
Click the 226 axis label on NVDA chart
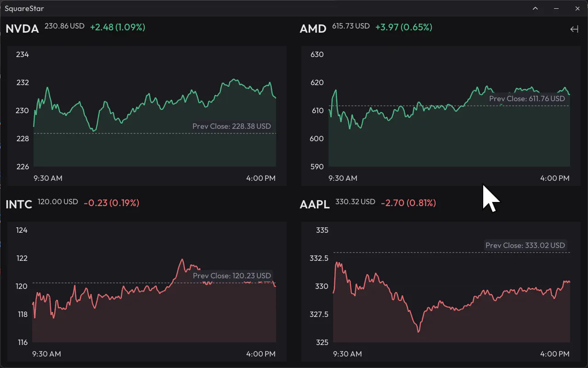coord(23,167)
